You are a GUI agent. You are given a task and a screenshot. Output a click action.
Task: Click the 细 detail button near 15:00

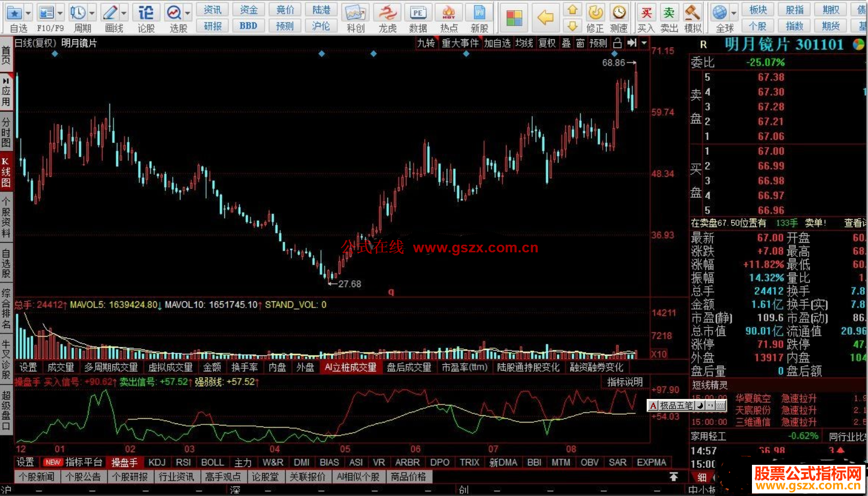point(702,477)
